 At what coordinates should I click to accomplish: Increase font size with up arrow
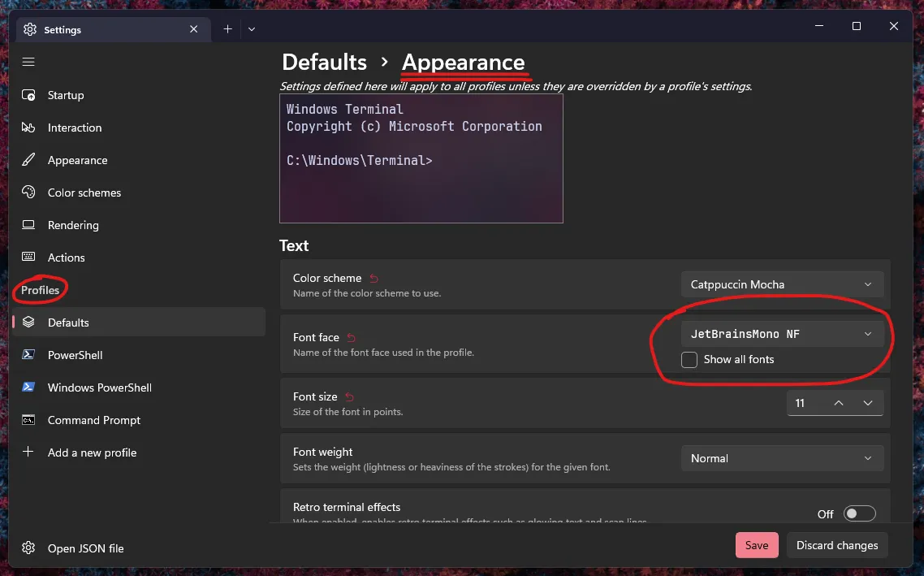click(x=839, y=403)
